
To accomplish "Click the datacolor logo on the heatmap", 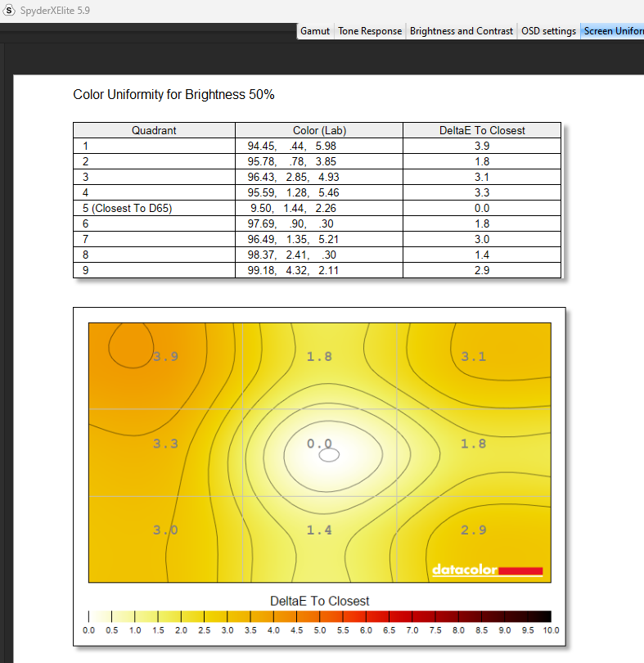I will click(x=487, y=570).
